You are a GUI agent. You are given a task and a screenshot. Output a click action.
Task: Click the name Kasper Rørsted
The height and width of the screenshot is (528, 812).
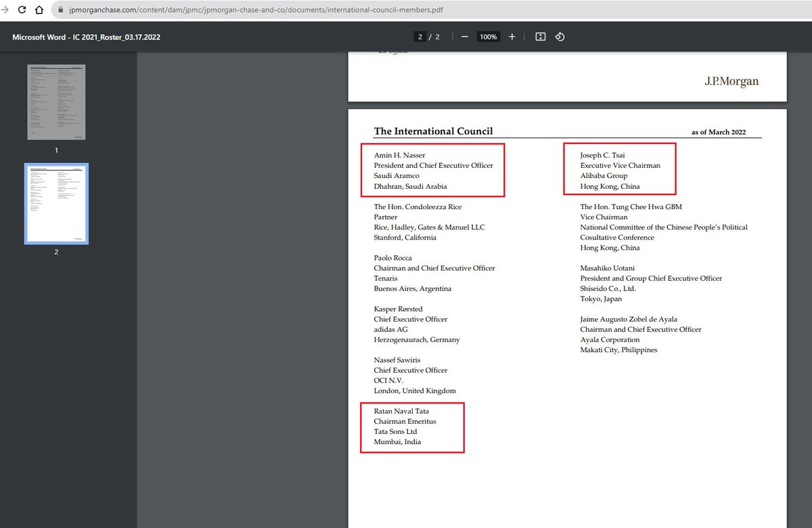pyautogui.click(x=397, y=309)
